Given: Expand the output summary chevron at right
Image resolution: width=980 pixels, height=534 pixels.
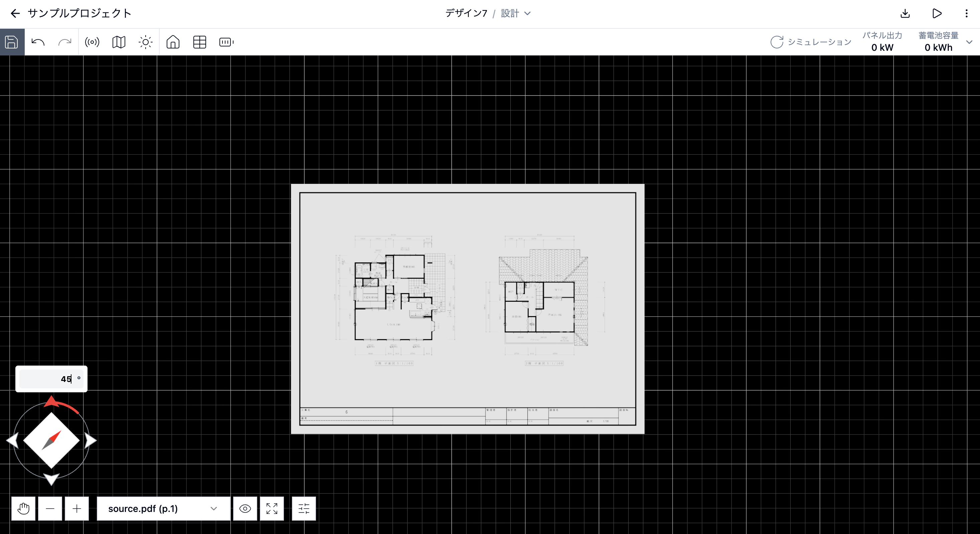Looking at the screenshot, I should [x=969, y=42].
